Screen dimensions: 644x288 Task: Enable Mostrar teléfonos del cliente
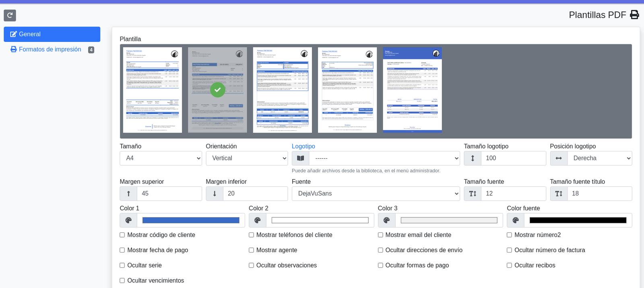[251, 235]
